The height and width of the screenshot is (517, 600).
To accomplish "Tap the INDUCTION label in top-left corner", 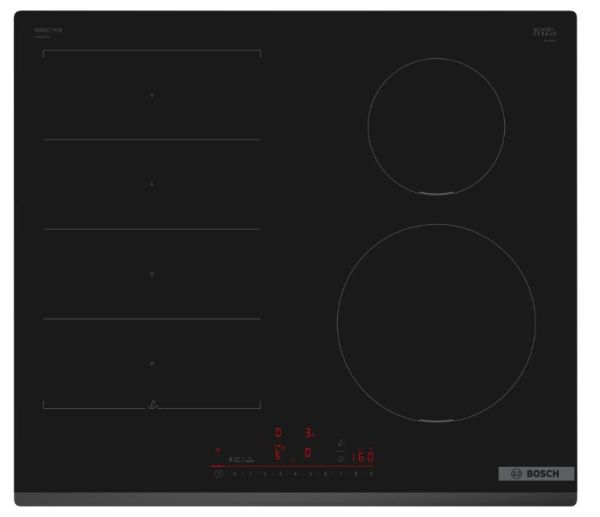I will pos(48,31).
